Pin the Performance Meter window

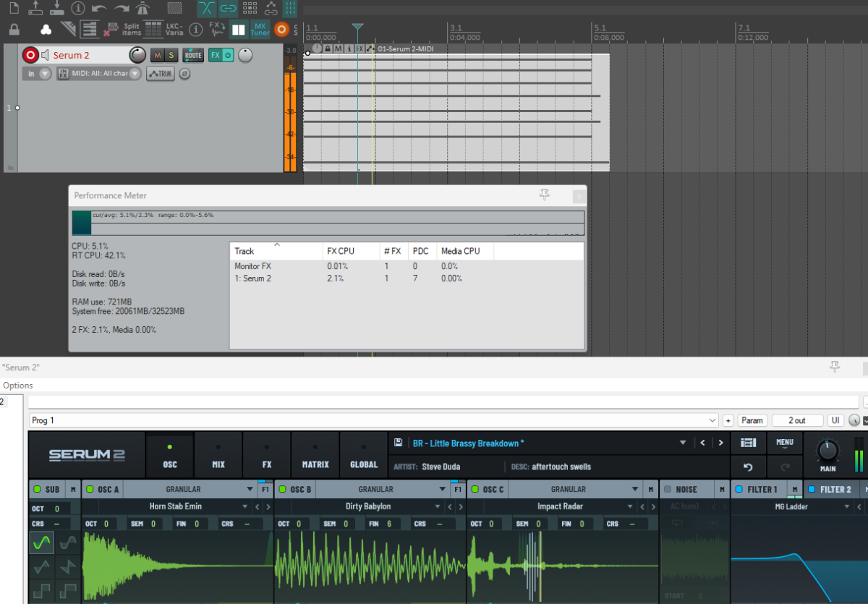tap(544, 195)
